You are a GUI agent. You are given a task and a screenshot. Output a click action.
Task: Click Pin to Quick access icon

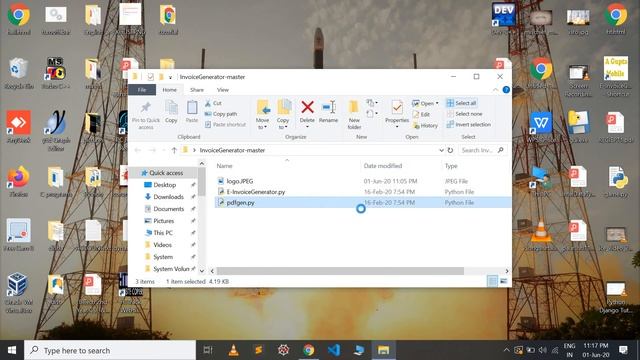click(x=146, y=108)
